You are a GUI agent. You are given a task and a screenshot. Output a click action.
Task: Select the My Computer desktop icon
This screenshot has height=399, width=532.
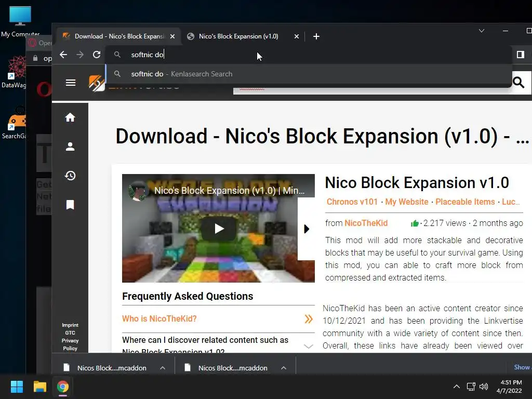pyautogui.click(x=20, y=21)
